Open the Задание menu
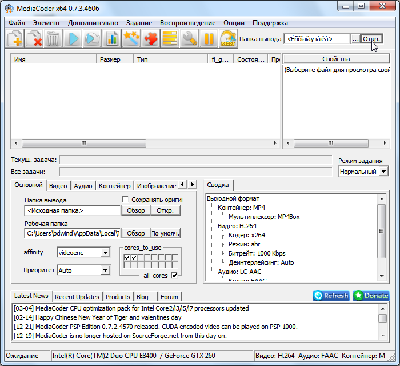Screen dimensions: 400x366 click(x=139, y=23)
